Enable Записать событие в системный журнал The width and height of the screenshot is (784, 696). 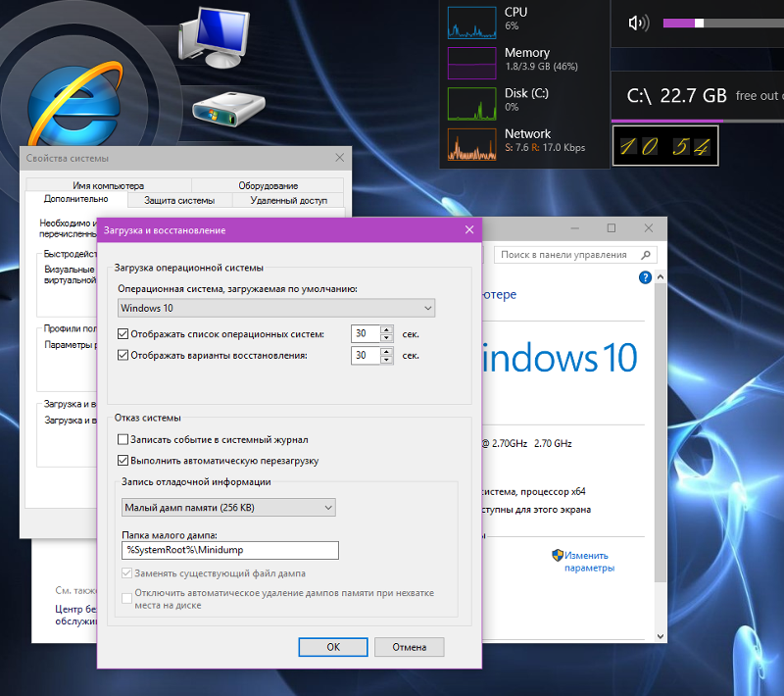[x=122, y=439]
